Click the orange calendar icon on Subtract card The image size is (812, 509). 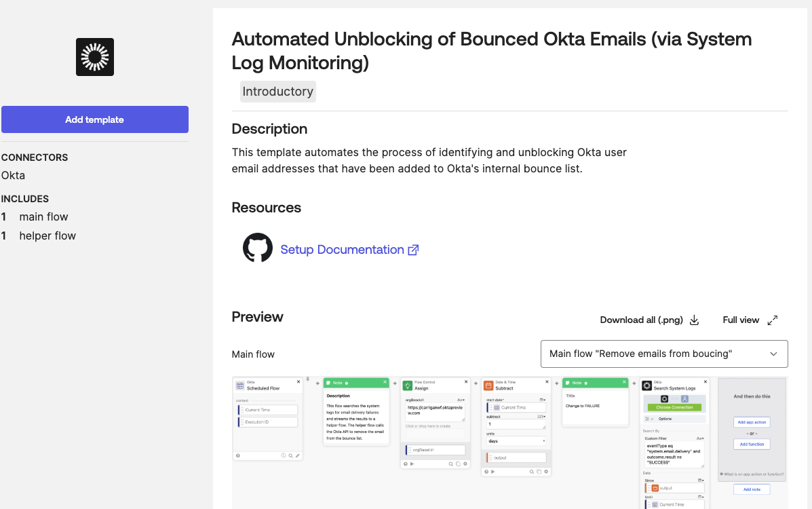(x=488, y=385)
